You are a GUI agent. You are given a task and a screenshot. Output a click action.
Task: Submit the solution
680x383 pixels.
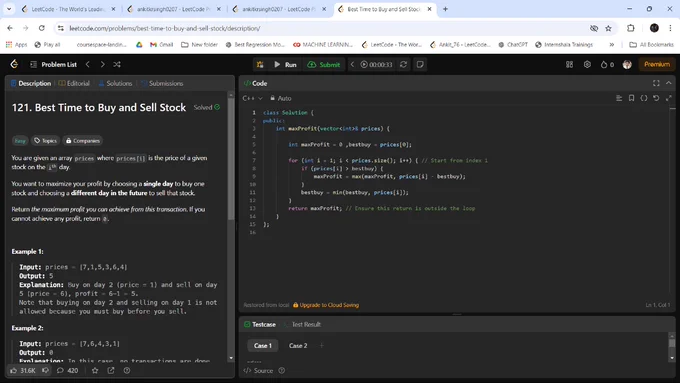click(x=324, y=65)
